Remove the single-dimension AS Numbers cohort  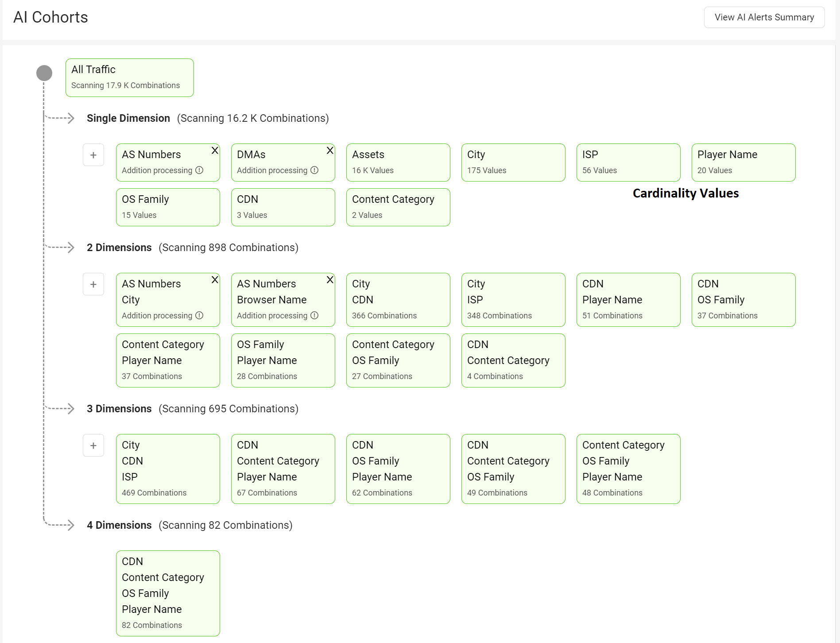point(215,151)
